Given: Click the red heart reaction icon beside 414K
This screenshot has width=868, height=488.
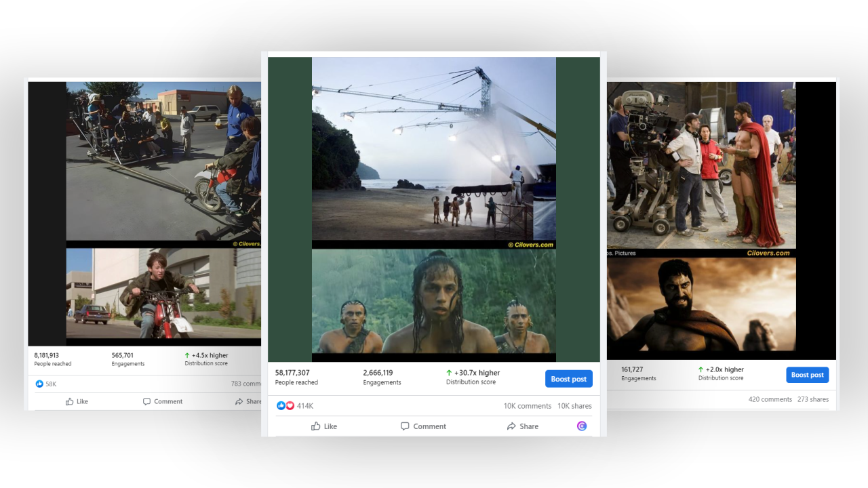Looking at the screenshot, I should 290,406.
